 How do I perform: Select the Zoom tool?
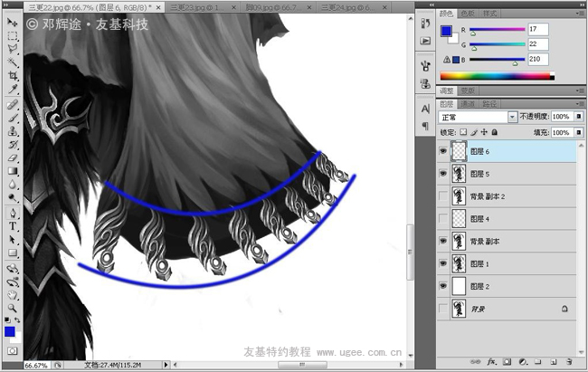12,308
